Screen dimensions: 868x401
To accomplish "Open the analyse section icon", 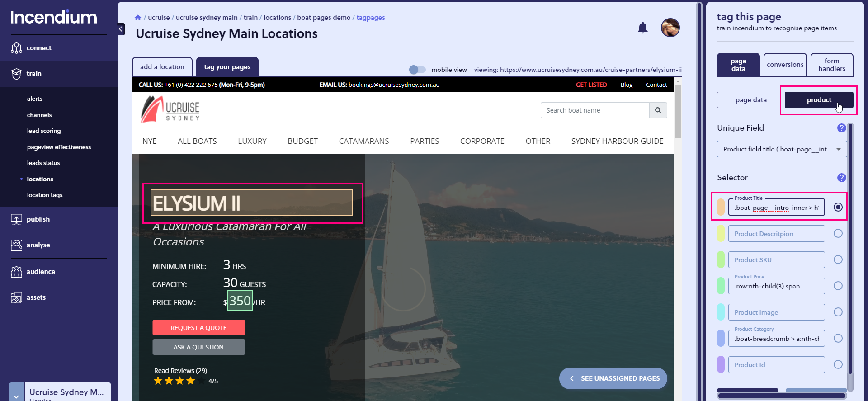I will (x=16, y=245).
